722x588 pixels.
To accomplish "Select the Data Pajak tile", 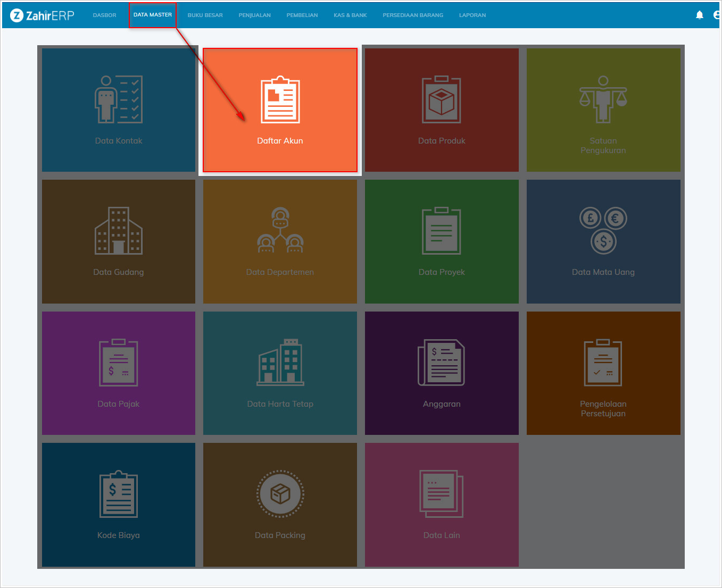I will point(119,373).
